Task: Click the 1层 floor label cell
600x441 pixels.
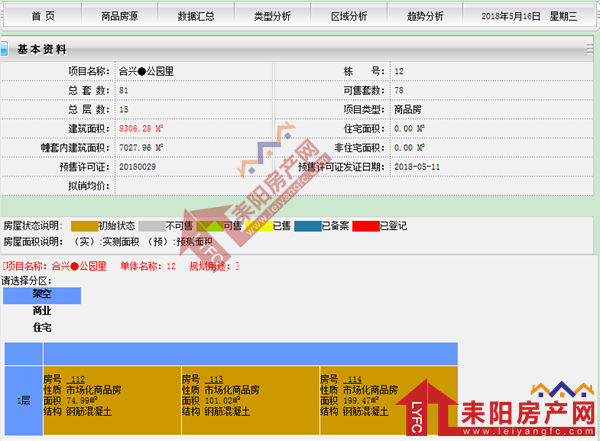Action: click(x=23, y=400)
